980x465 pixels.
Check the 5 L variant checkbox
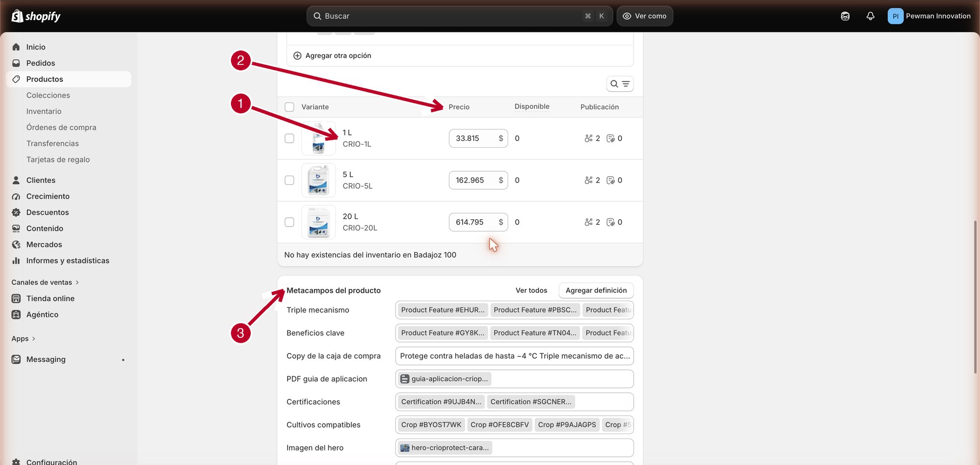290,180
